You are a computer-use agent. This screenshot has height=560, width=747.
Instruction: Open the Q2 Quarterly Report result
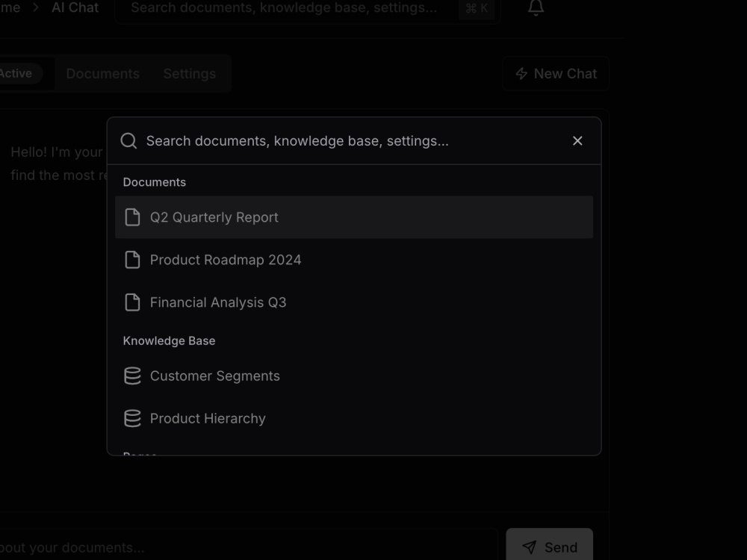click(354, 217)
